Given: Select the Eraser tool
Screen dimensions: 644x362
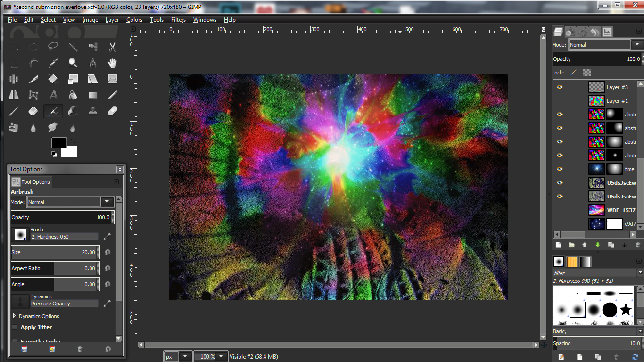Looking at the screenshot, I should point(33,111).
